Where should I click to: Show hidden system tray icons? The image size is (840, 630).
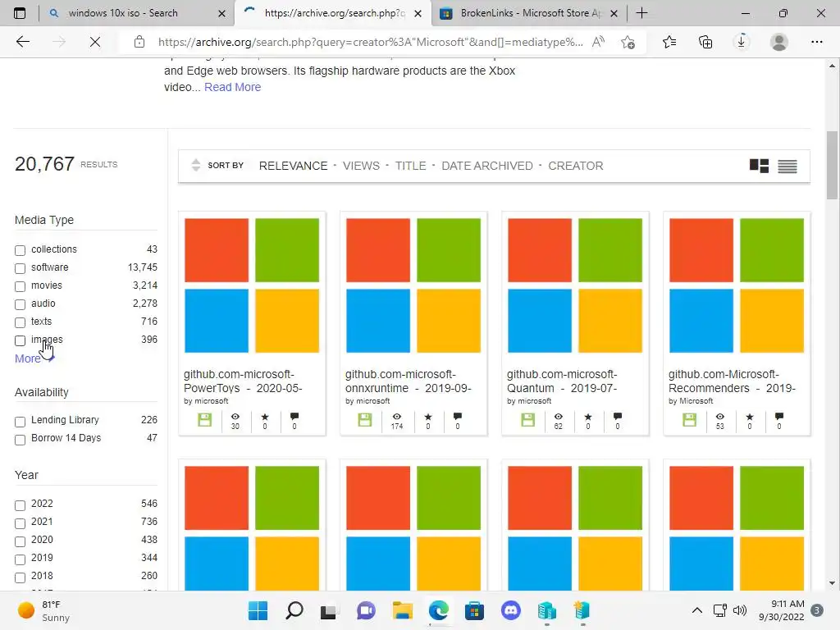(697, 610)
